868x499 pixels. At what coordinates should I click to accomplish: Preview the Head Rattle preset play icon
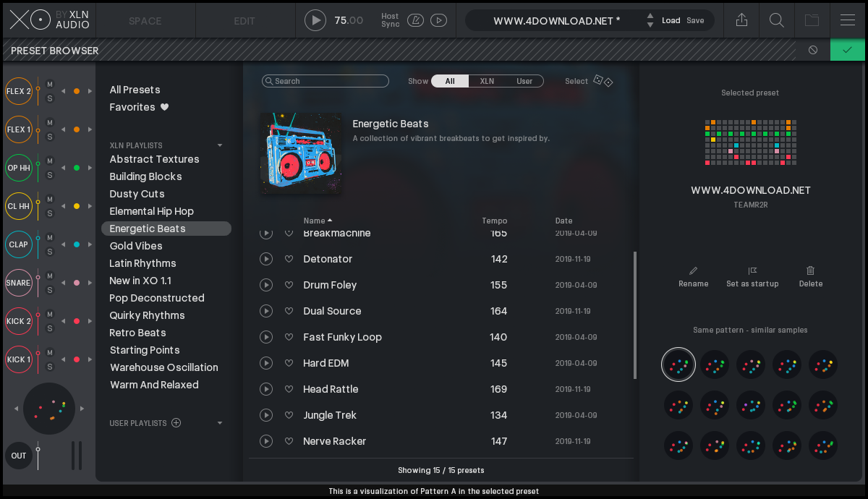point(266,389)
